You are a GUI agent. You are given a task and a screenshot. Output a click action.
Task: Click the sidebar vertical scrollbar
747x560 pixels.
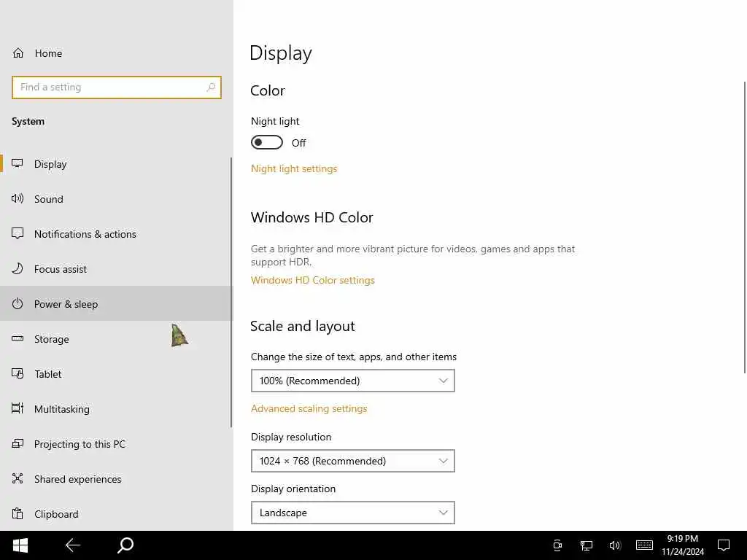point(231,292)
